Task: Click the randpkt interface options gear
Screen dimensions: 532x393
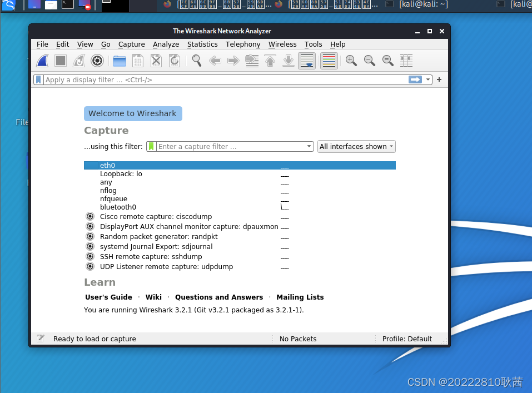Action: 90,236
